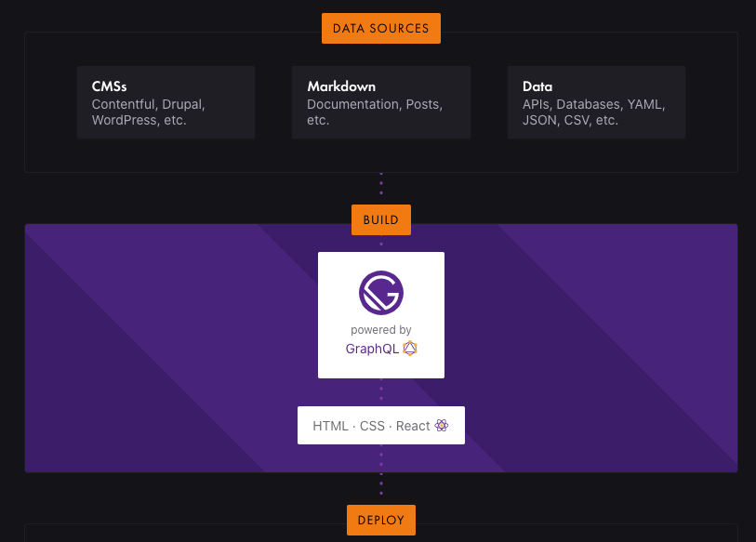Click 'Documentation, Posts, etc.' text
The height and width of the screenshot is (542, 756).
click(x=375, y=112)
